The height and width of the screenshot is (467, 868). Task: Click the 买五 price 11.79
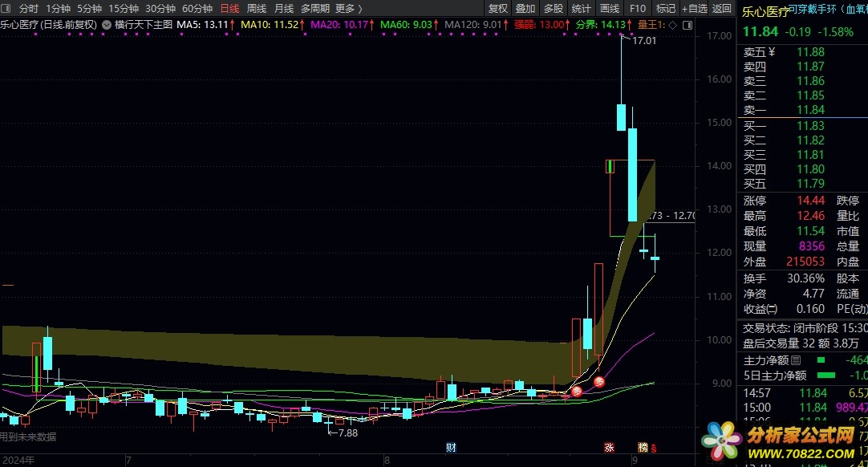tap(810, 184)
